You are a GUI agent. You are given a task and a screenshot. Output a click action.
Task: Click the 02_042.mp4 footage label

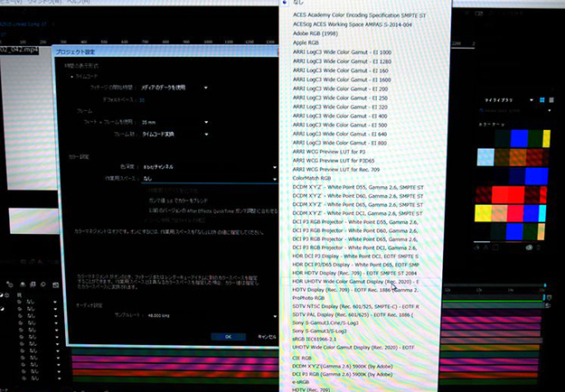pos(19,50)
